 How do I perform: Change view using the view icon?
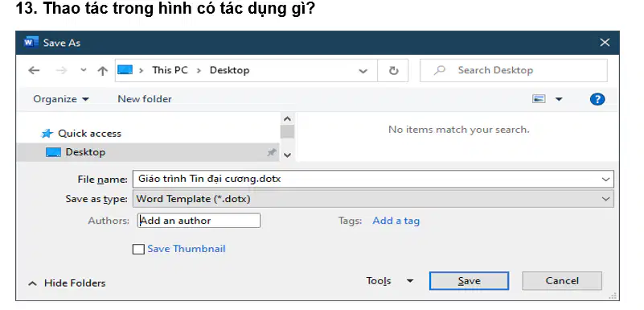(539, 99)
